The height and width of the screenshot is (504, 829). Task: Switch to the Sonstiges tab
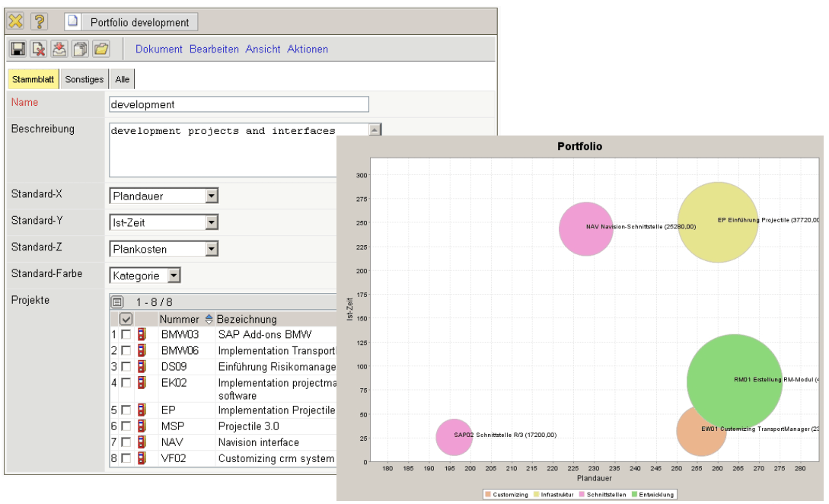(84, 79)
